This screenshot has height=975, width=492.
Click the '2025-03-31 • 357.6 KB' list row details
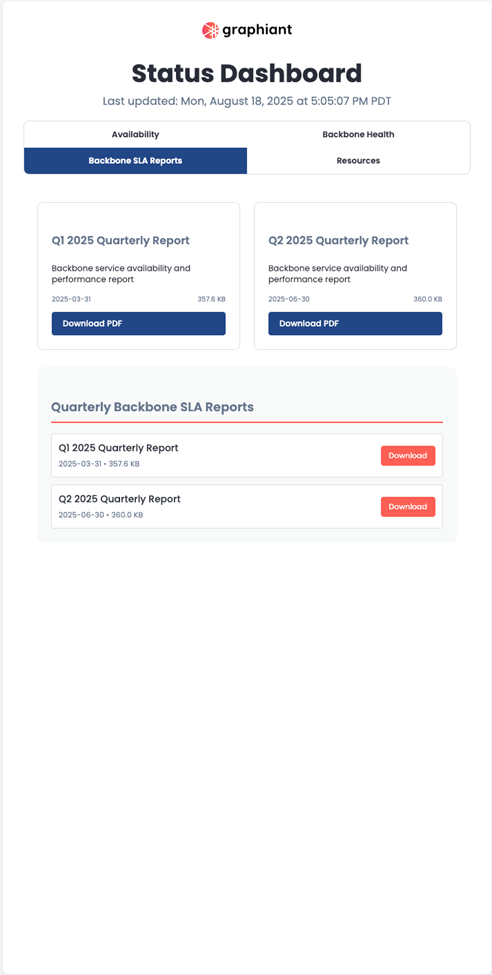[x=99, y=464]
